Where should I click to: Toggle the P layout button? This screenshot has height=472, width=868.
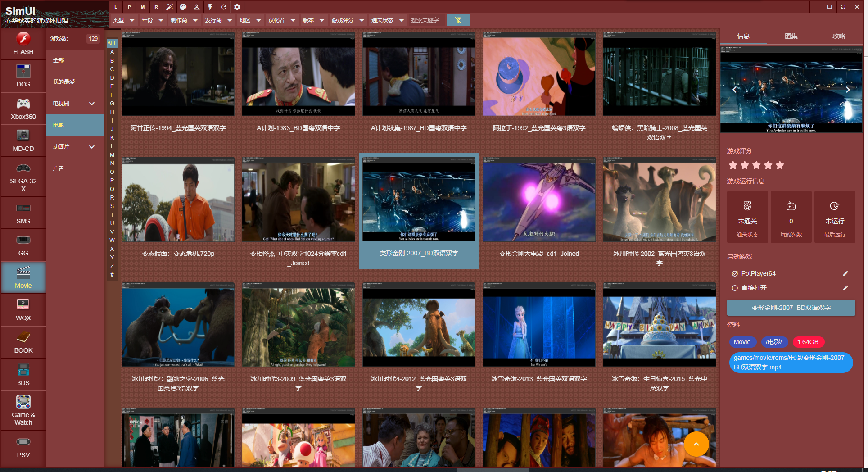pyautogui.click(x=129, y=7)
